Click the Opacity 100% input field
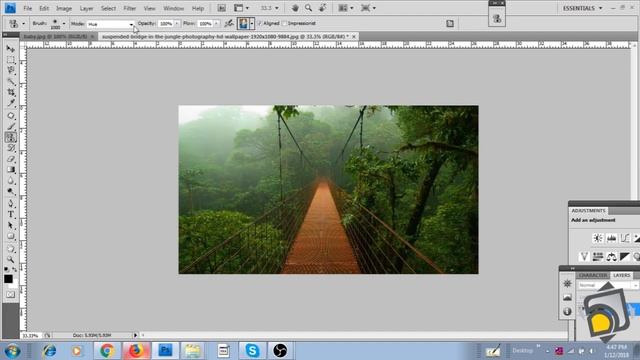This screenshot has width=640, height=360. point(166,24)
